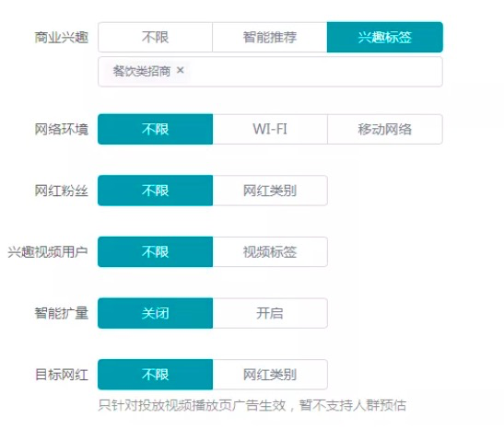Enable 智能扩量 with 开启
This screenshot has height=429, width=504.
[x=270, y=313]
